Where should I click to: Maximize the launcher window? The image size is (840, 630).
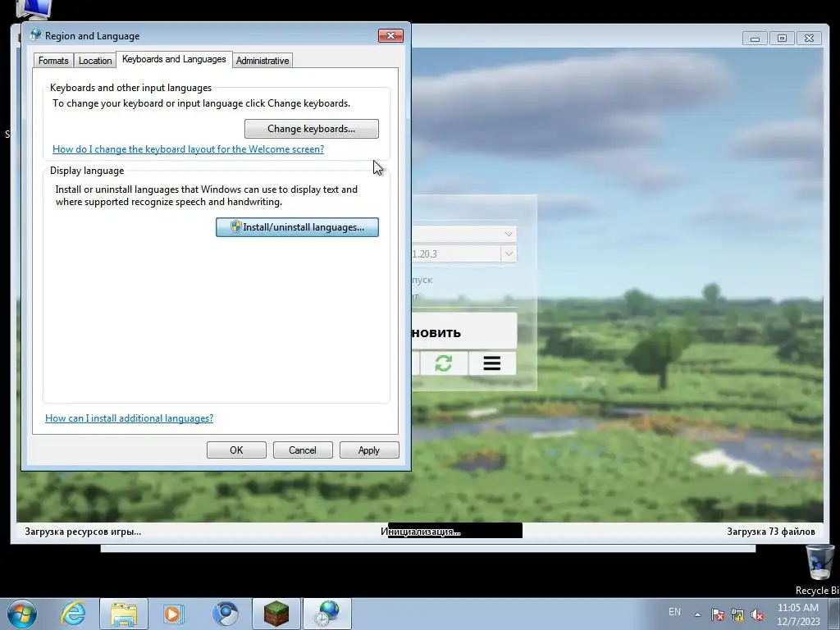(x=782, y=38)
